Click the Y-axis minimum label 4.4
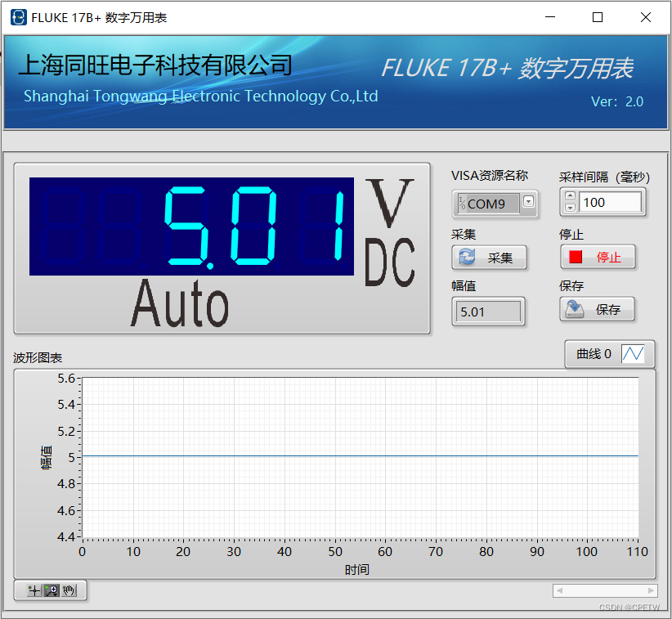 (66, 536)
